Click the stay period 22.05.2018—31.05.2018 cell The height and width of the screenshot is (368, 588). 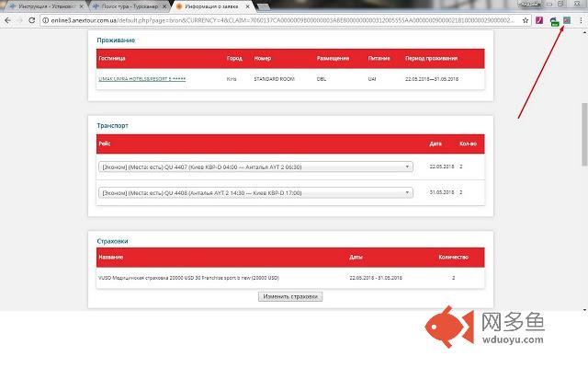(x=432, y=79)
